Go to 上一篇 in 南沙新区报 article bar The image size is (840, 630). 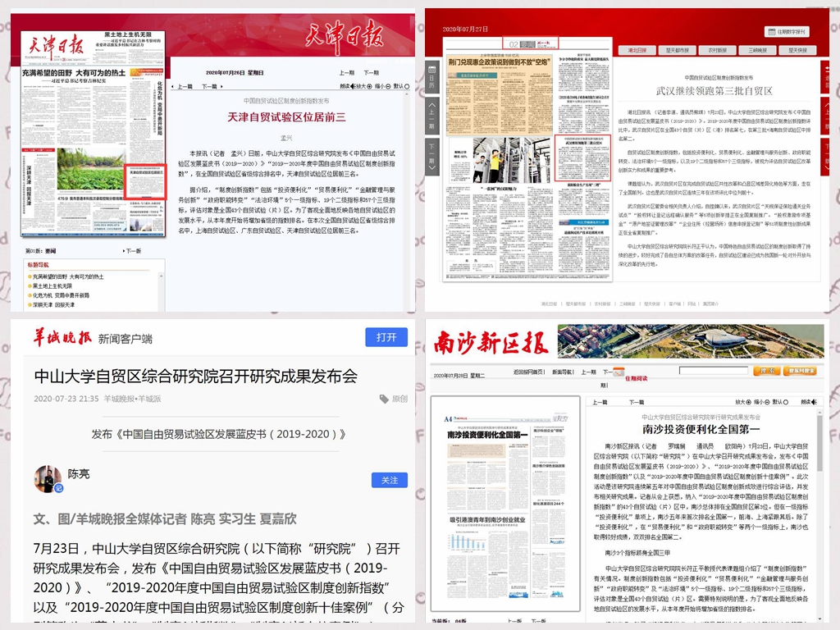click(x=600, y=402)
